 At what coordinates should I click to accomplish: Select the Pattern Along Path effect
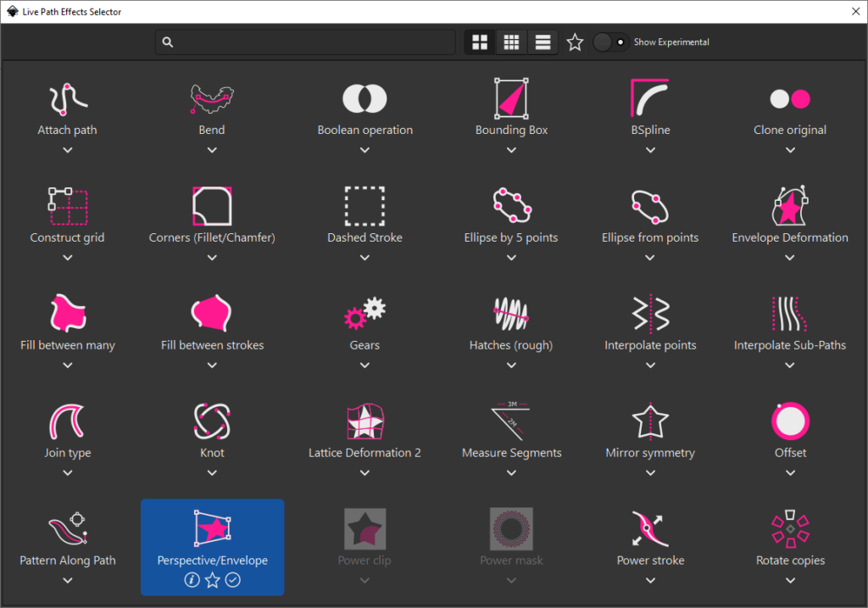(x=67, y=534)
